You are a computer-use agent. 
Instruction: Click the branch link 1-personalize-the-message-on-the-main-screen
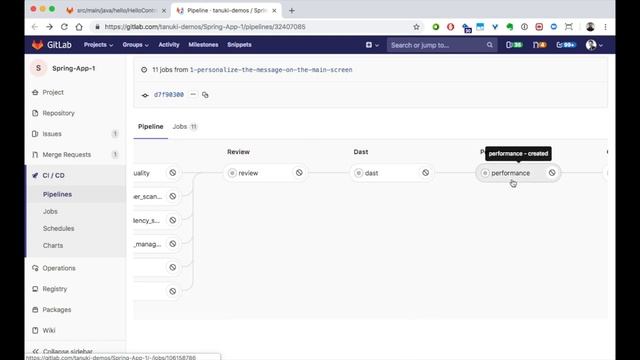click(x=271, y=70)
